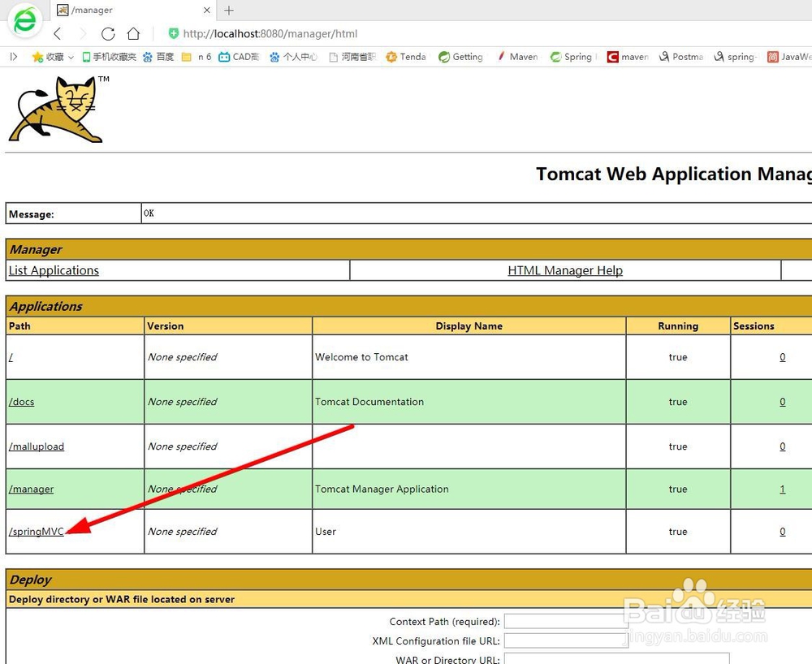812x664 pixels.
Task: Open the yellow folder bookmark n 6
Action: click(197, 56)
